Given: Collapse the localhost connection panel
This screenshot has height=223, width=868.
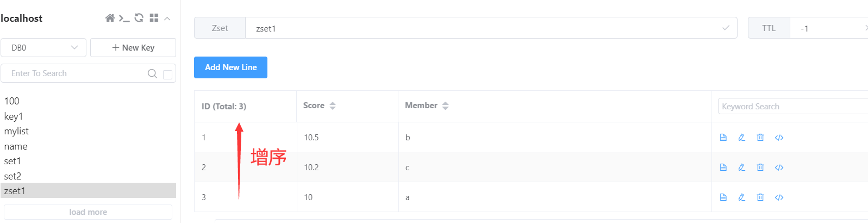Looking at the screenshot, I should 167,18.
